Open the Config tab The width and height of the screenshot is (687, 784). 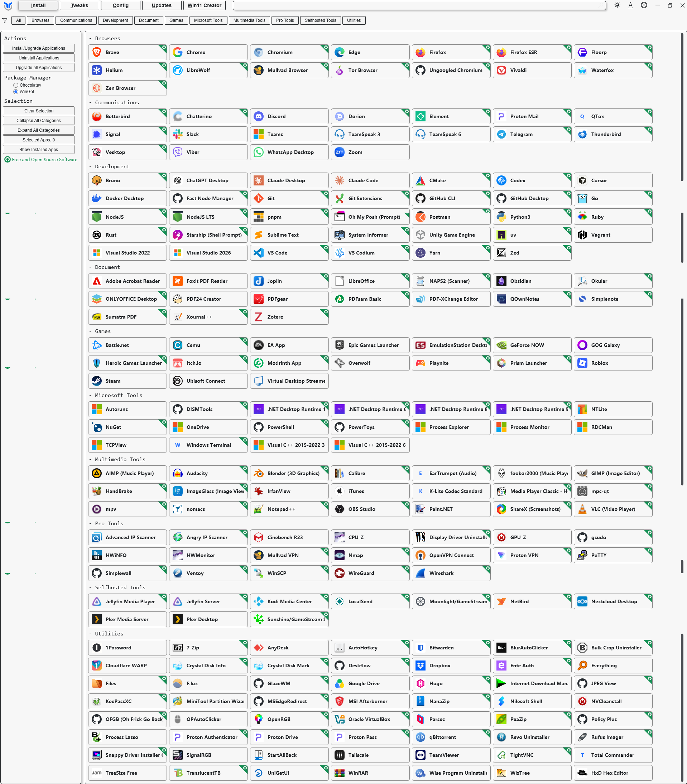[x=120, y=5]
